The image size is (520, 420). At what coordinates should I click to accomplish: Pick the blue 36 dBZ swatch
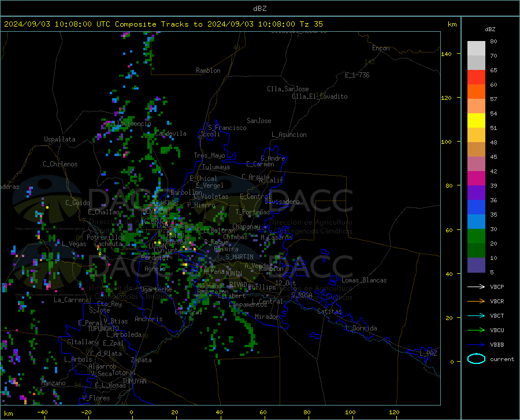point(476,207)
